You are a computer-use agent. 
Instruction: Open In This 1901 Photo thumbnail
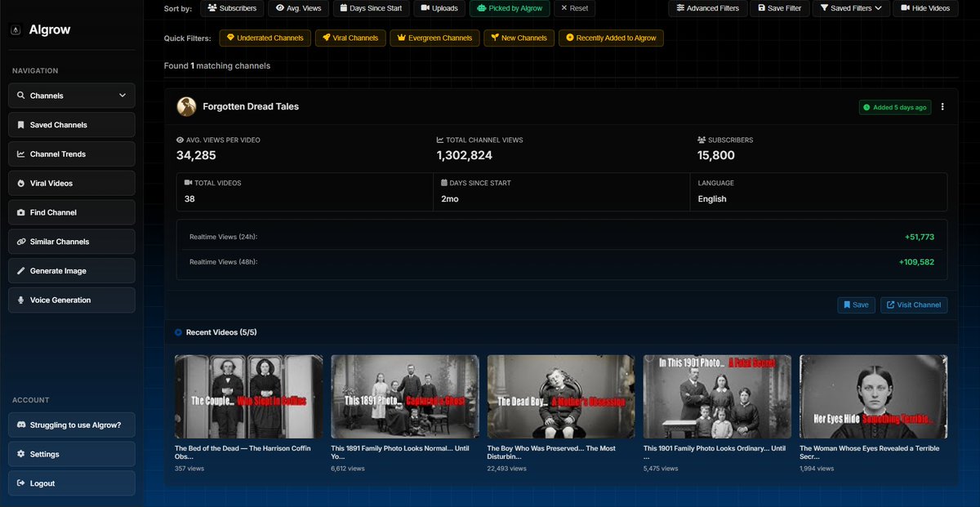point(717,397)
